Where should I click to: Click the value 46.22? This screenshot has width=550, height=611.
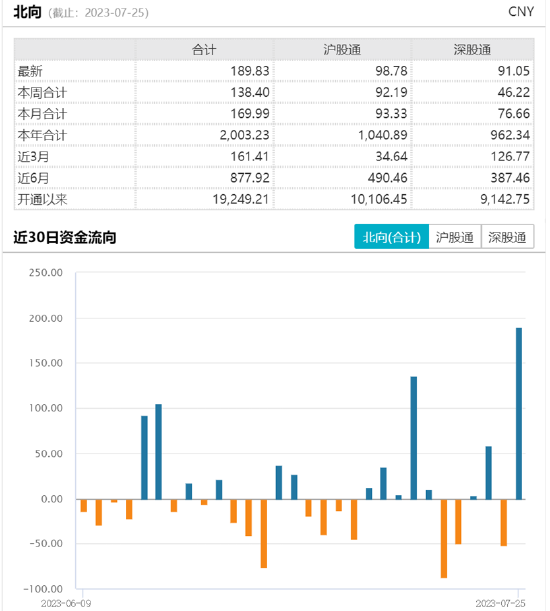pos(514,92)
